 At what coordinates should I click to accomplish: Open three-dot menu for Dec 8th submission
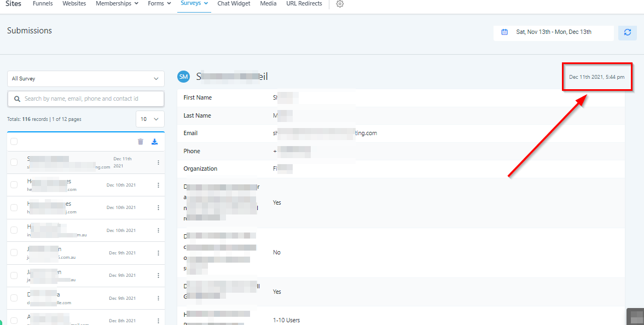[x=158, y=321]
